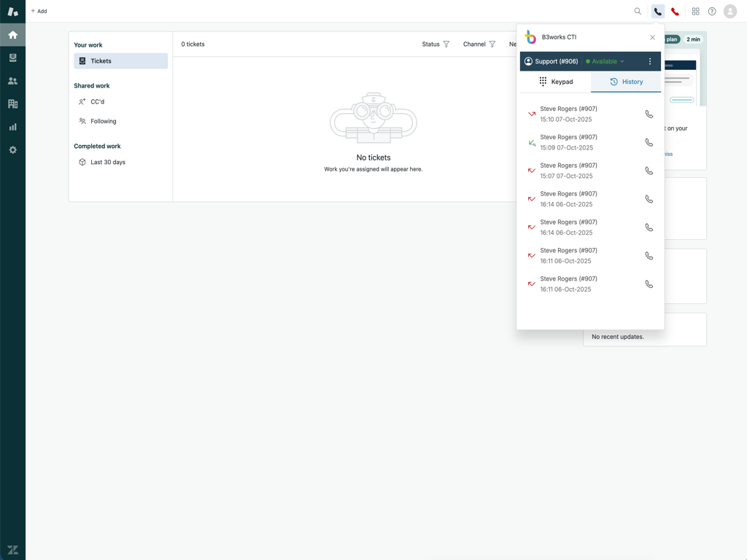This screenshot has width=747, height=560.
Task: Open Reporting bar chart icon
Action: click(12, 127)
